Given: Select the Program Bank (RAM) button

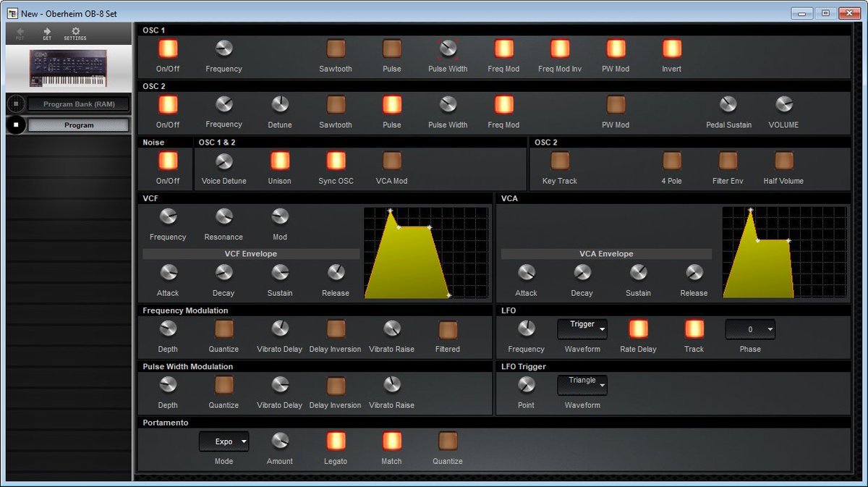Looking at the screenshot, I should click(79, 104).
